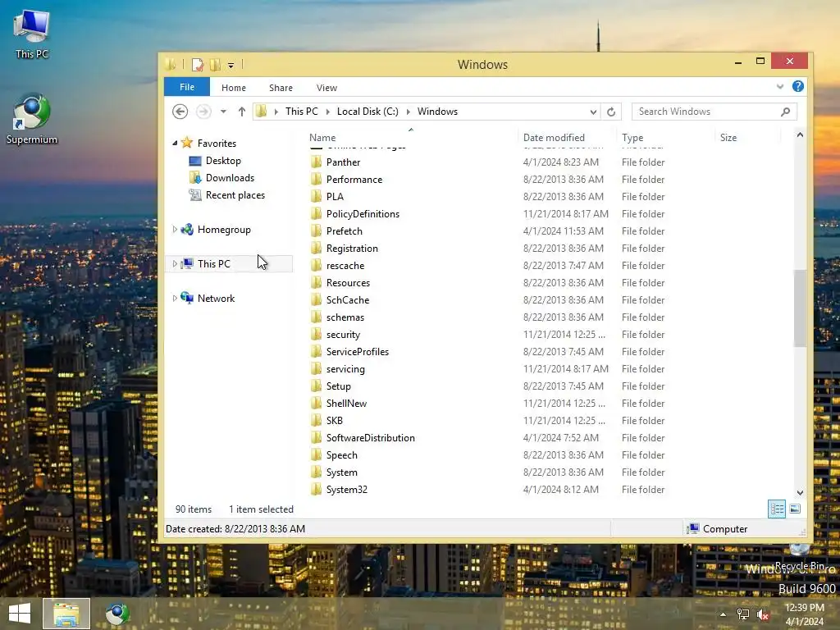Open the Properties quick access icon
This screenshot has width=840, height=630.
coord(198,65)
